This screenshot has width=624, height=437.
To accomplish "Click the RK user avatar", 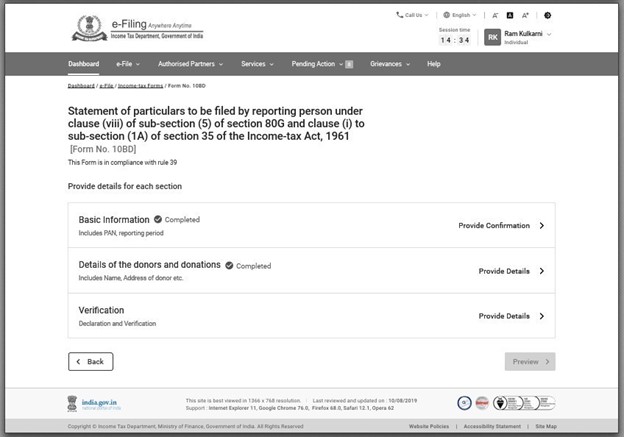I will [493, 37].
